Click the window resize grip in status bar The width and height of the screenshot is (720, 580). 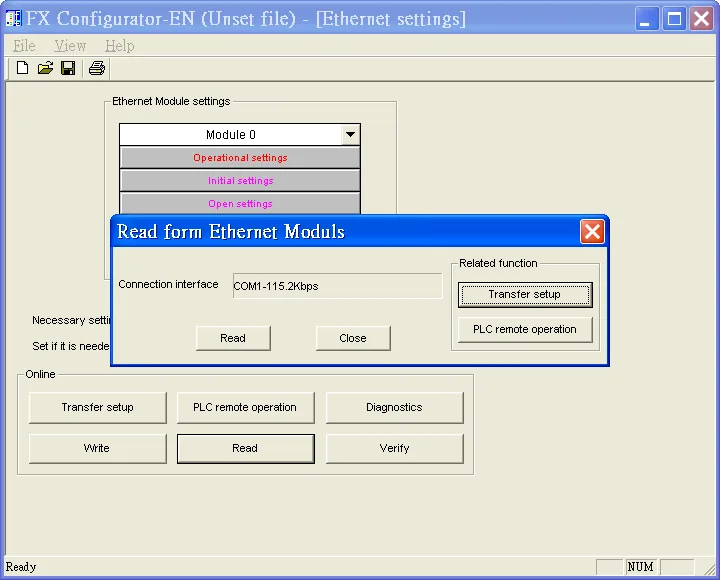(710, 569)
